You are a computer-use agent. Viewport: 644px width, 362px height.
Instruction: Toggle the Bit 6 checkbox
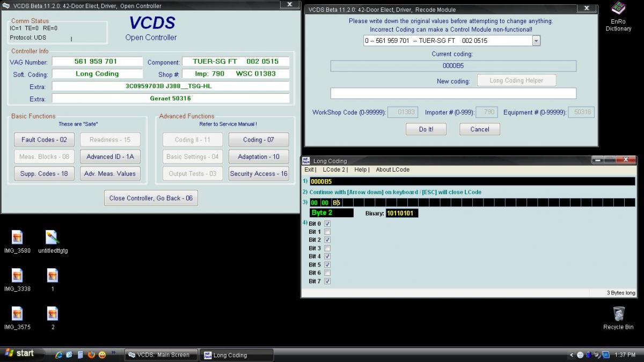click(x=327, y=272)
